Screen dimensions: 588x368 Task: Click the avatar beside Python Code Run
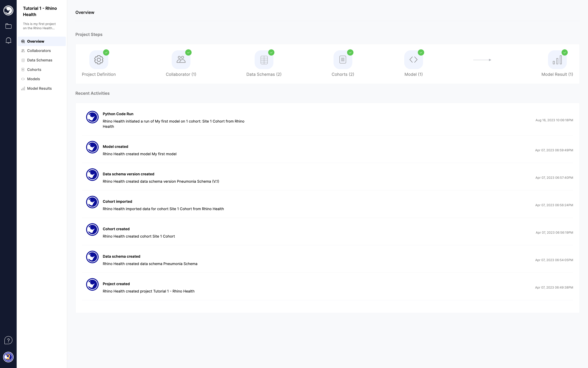[x=92, y=117]
